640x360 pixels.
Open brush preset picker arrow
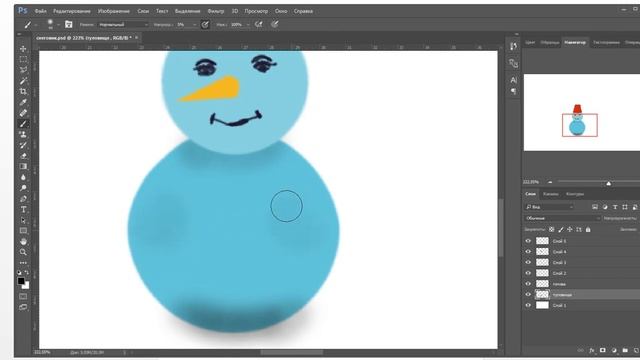(58, 25)
